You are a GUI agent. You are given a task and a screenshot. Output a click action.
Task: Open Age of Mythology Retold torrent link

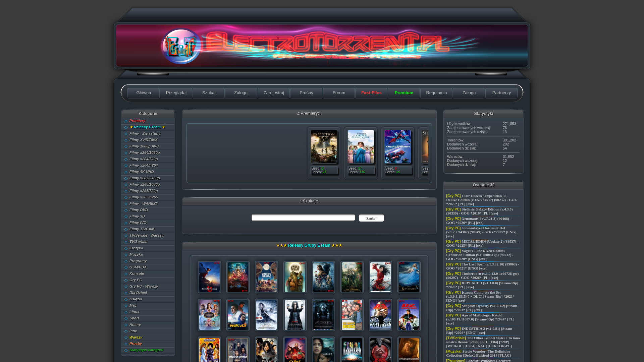tap(480, 319)
